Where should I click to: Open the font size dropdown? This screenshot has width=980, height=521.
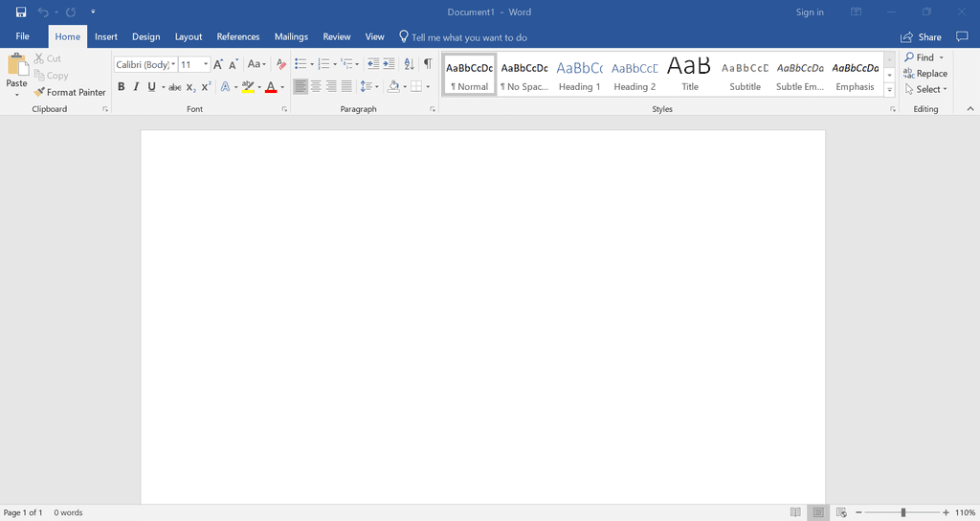click(x=206, y=65)
